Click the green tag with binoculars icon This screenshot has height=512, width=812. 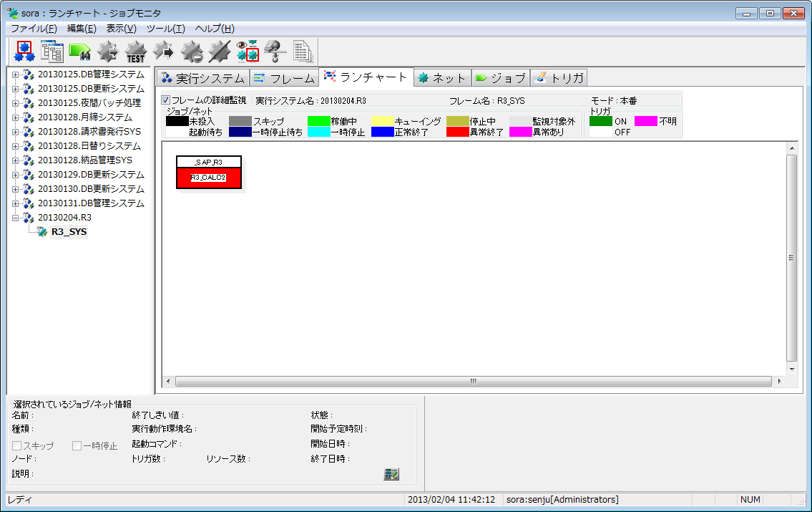click(79, 52)
